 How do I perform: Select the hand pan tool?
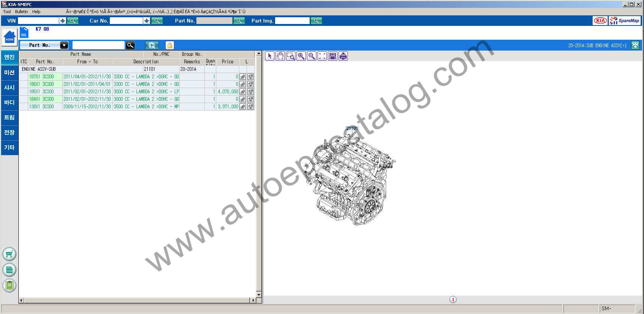tap(280, 56)
